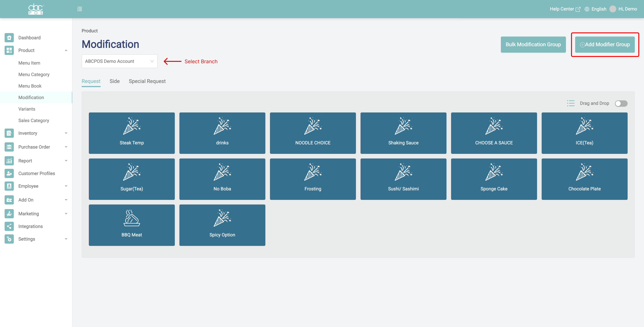Click the Add On puzzle icon

(x=9, y=200)
